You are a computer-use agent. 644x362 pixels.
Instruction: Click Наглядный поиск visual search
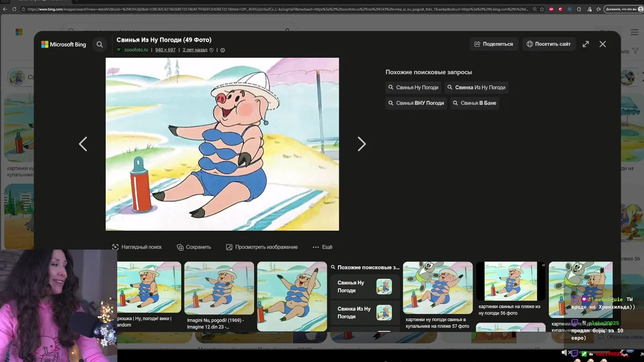[137, 247]
